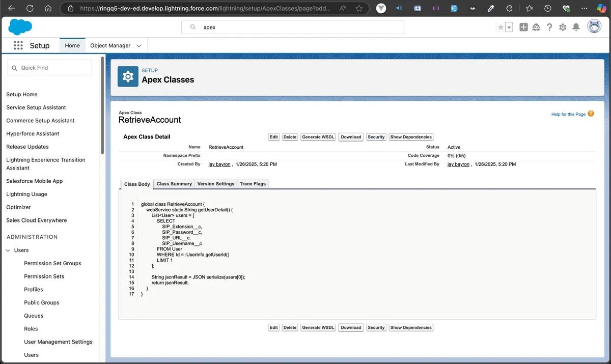Open browser essentials heart icon
Image resolution: width=611 pixels, height=364 pixels.
coord(566,9)
